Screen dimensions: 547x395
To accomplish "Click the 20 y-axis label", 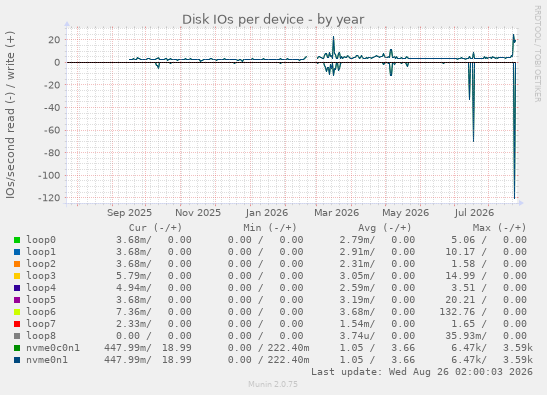I will [54, 40].
